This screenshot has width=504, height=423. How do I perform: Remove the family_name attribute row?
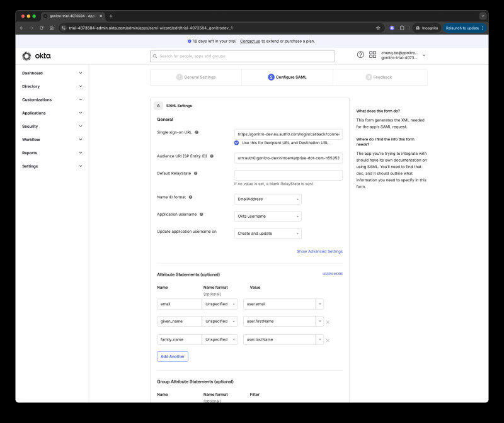[x=328, y=340]
